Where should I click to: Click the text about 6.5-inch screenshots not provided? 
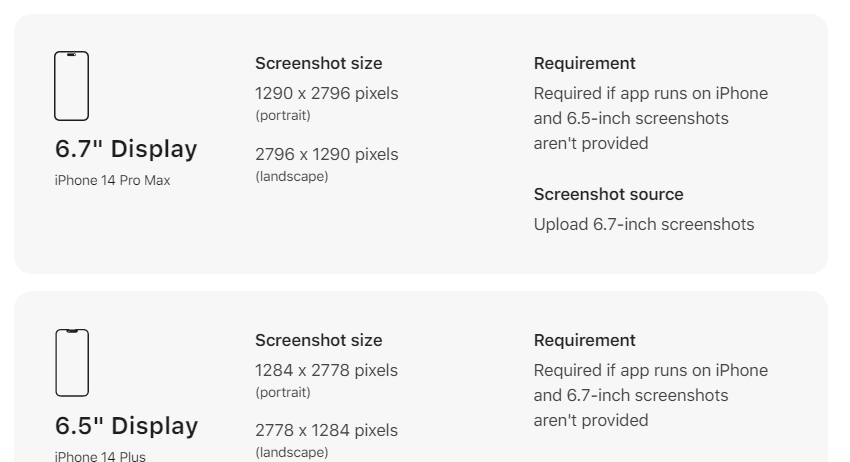point(651,118)
